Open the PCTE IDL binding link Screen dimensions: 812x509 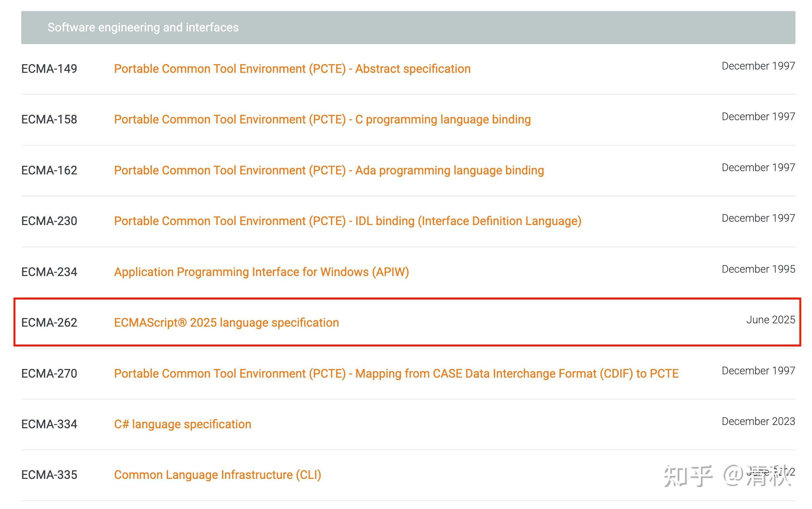pos(347,221)
